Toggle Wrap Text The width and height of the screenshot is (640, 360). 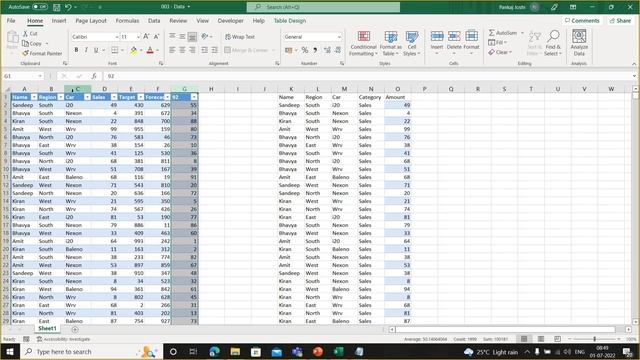[240, 37]
